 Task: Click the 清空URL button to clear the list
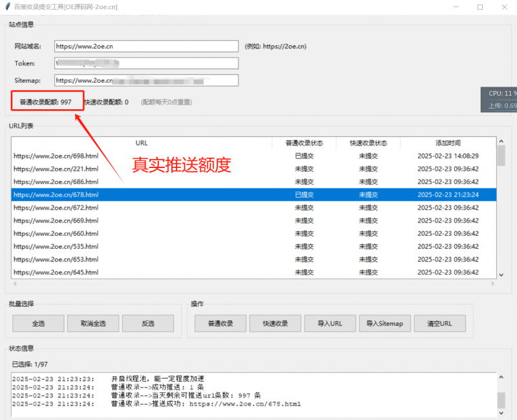(439, 323)
